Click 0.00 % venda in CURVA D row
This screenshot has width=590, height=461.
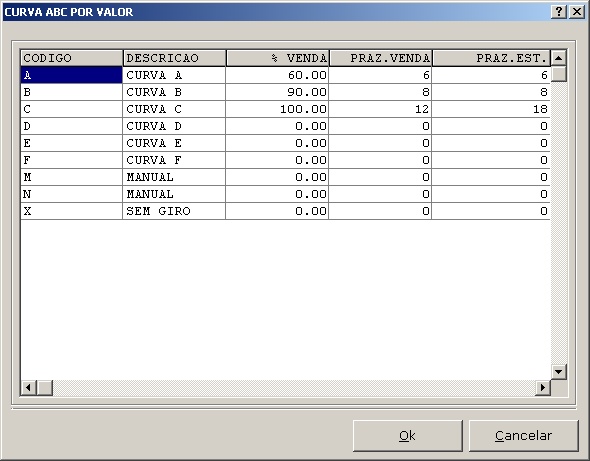(277, 126)
